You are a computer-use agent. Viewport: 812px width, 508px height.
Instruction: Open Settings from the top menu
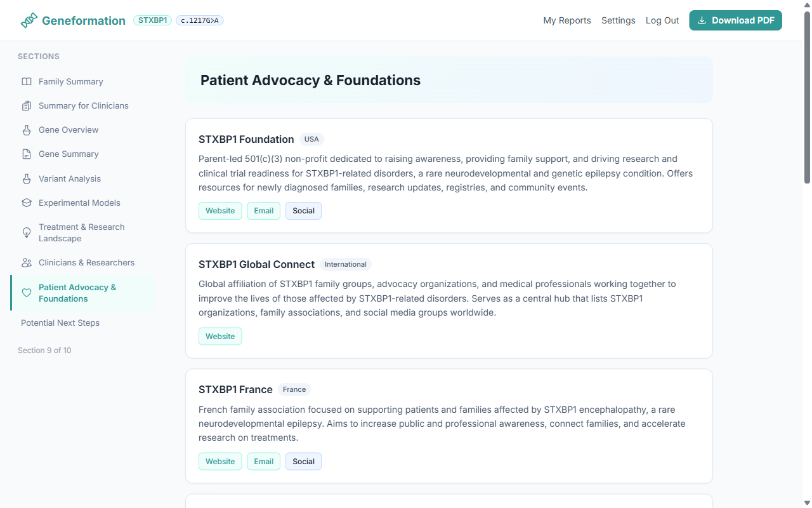point(618,20)
